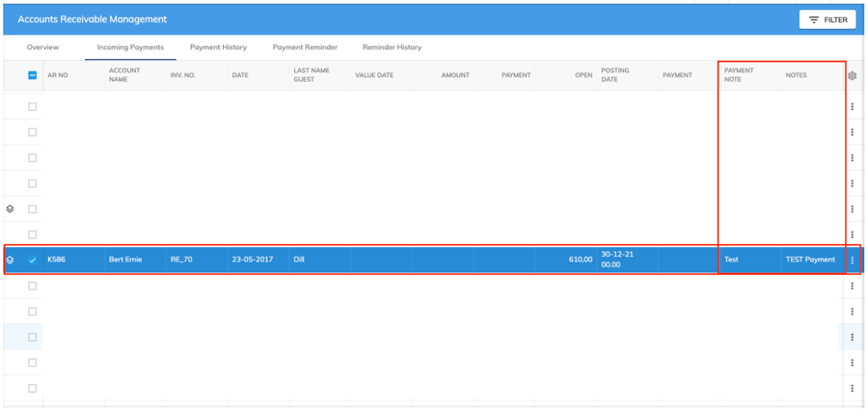Click the layers icon on the fifth row

[x=11, y=208]
